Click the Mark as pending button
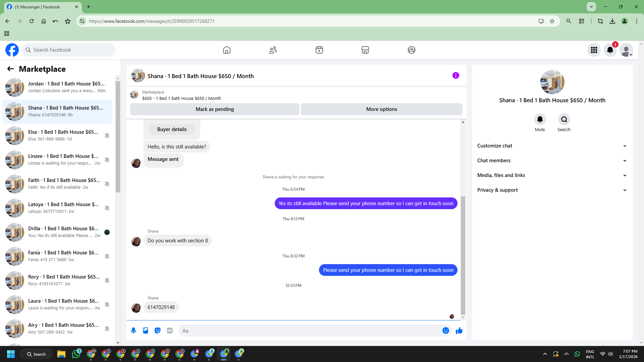This screenshot has width=644, height=362. coord(215,109)
